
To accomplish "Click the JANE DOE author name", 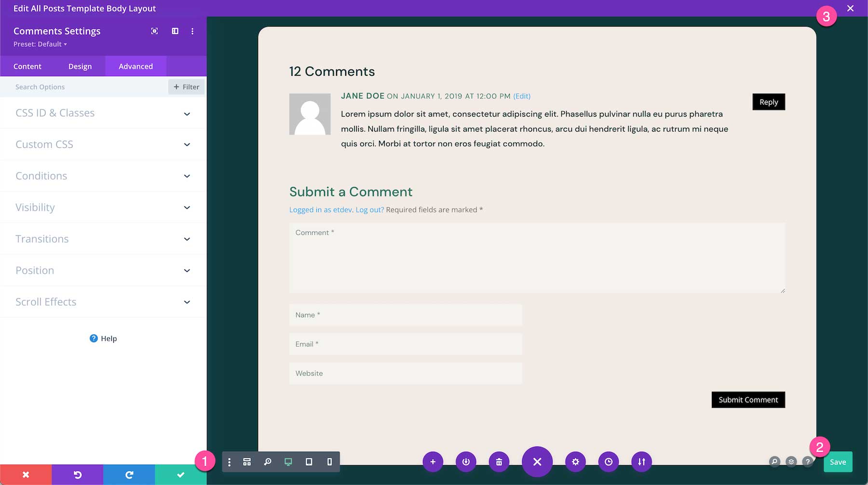I will point(363,96).
